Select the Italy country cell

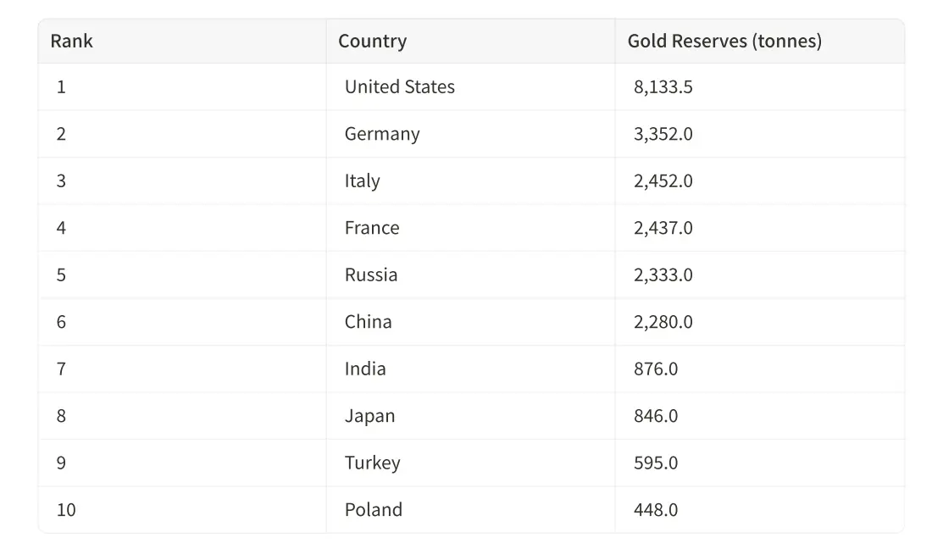362,180
